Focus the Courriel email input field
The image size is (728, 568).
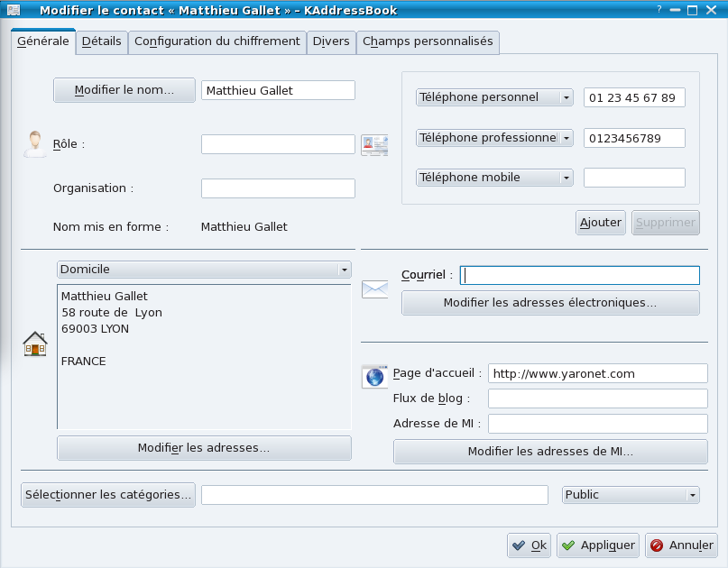point(579,276)
